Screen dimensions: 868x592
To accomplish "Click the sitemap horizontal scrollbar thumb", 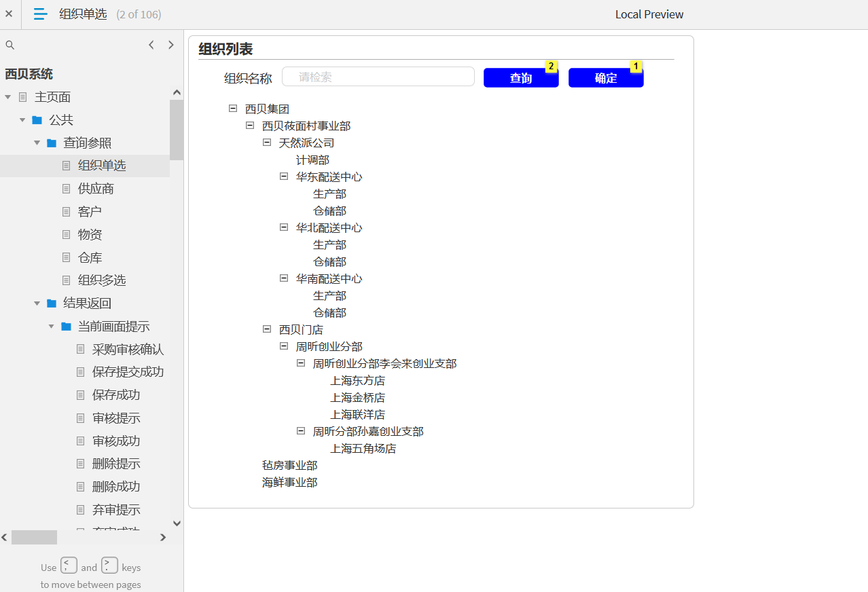I will (x=34, y=538).
